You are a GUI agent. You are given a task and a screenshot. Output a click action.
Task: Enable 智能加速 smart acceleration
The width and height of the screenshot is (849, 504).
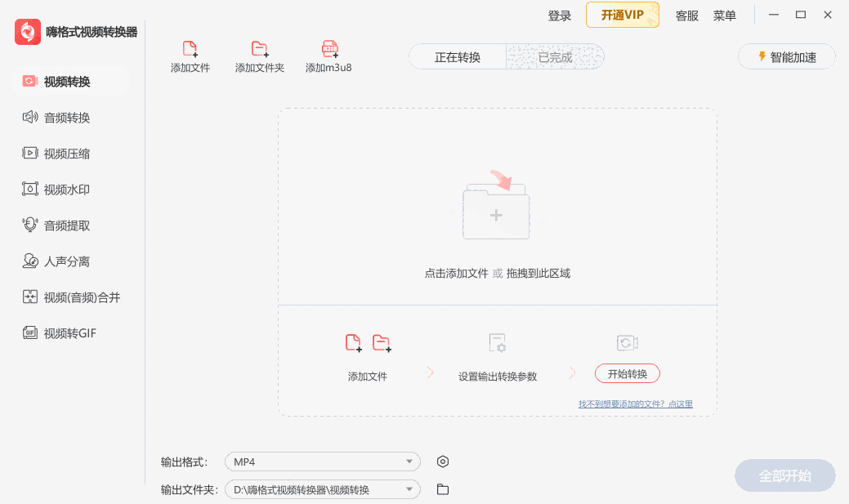(x=785, y=56)
